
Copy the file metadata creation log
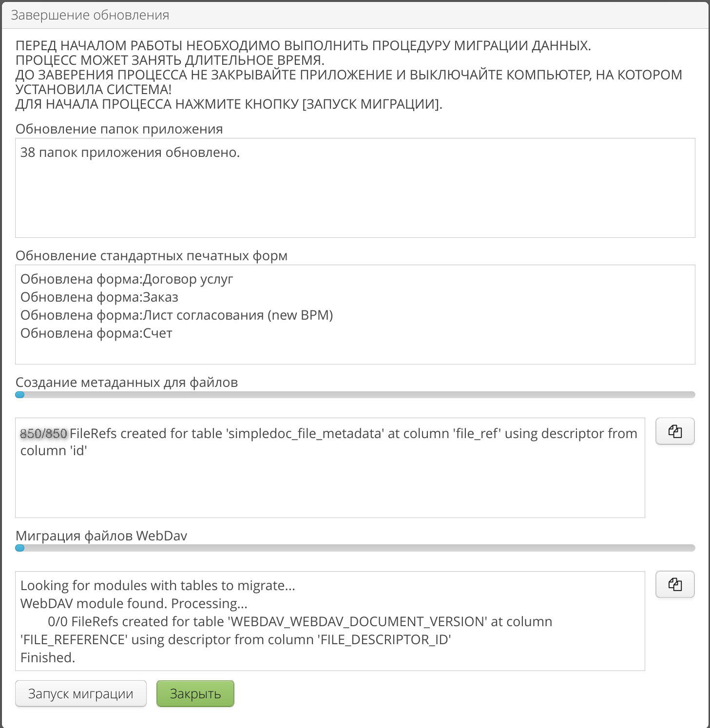[675, 431]
